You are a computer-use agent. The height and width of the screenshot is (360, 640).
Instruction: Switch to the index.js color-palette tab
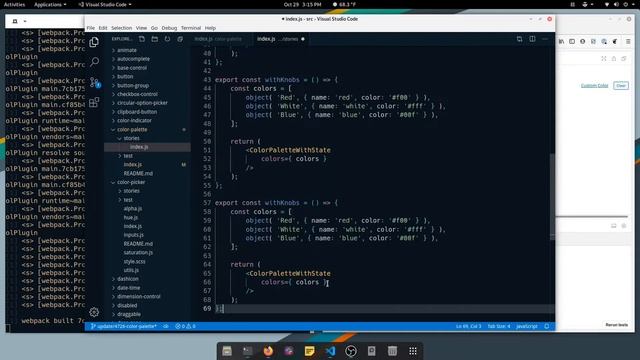[x=218, y=39]
